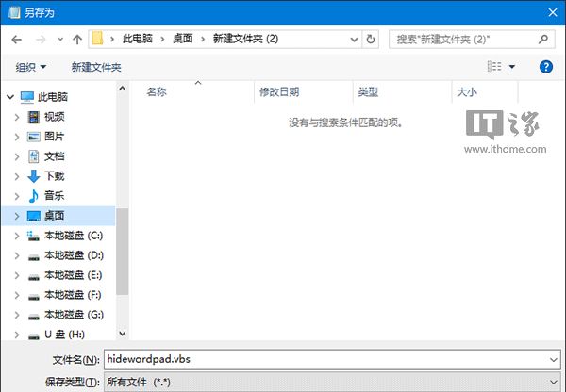Expand the 桌面 tree node
The height and width of the screenshot is (392, 566).
(x=17, y=216)
